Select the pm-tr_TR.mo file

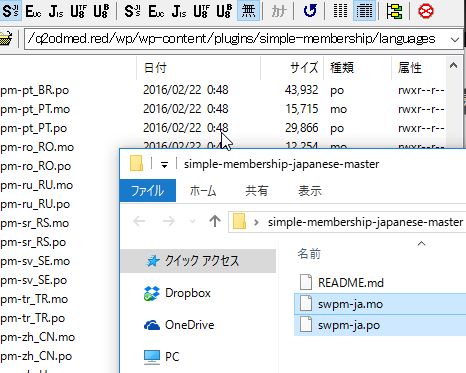[34, 299]
